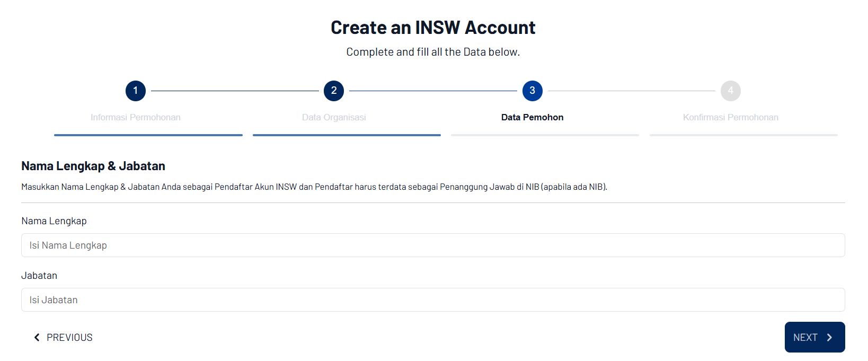
Task: Click the left chevron beside PREVIOUS
Action: click(x=37, y=337)
